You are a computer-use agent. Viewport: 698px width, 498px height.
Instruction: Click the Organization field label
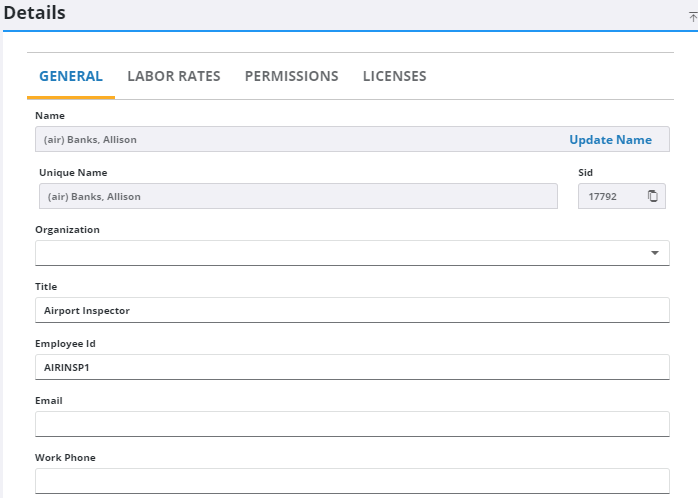pyautogui.click(x=67, y=229)
